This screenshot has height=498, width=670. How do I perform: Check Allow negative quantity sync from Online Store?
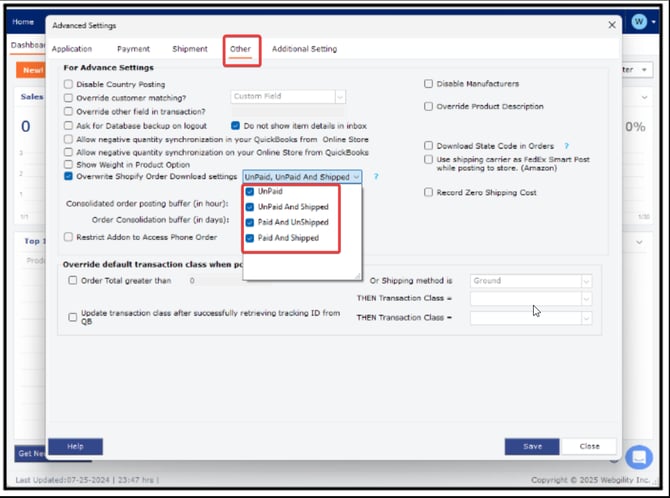pyautogui.click(x=68, y=139)
